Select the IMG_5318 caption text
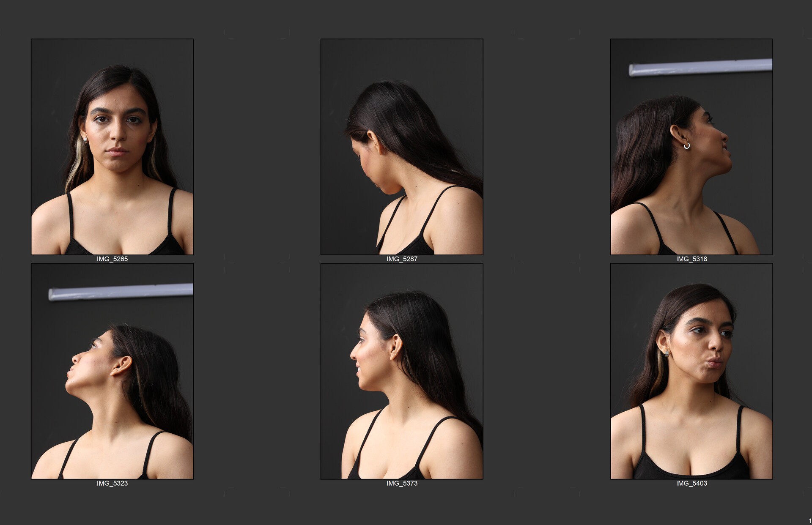The height and width of the screenshot is (525, 812). (x=691, y=259)
